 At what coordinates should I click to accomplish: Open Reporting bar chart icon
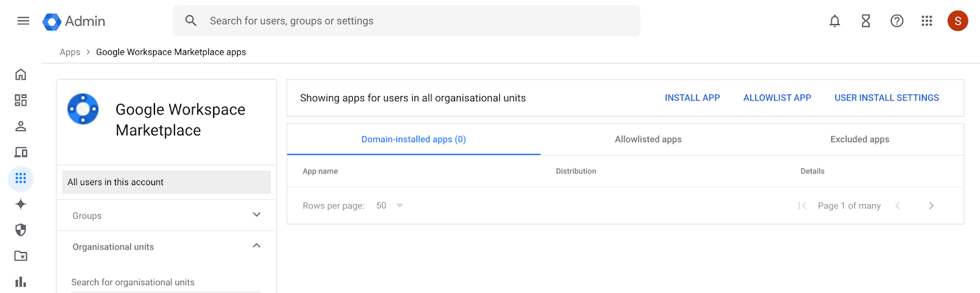coord(21,281)
